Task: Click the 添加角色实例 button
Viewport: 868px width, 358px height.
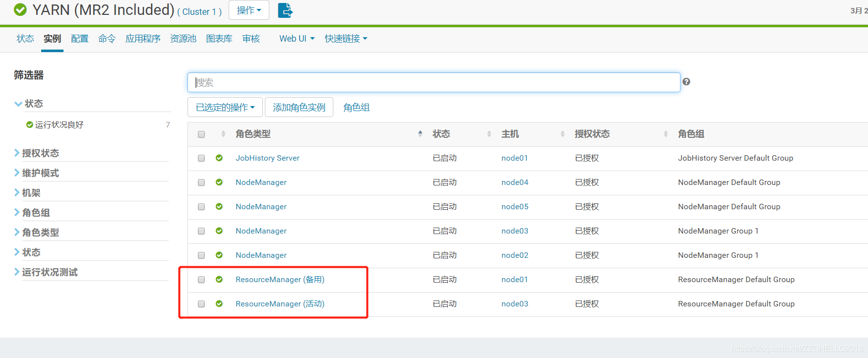Action: click(x=299, y=107)
